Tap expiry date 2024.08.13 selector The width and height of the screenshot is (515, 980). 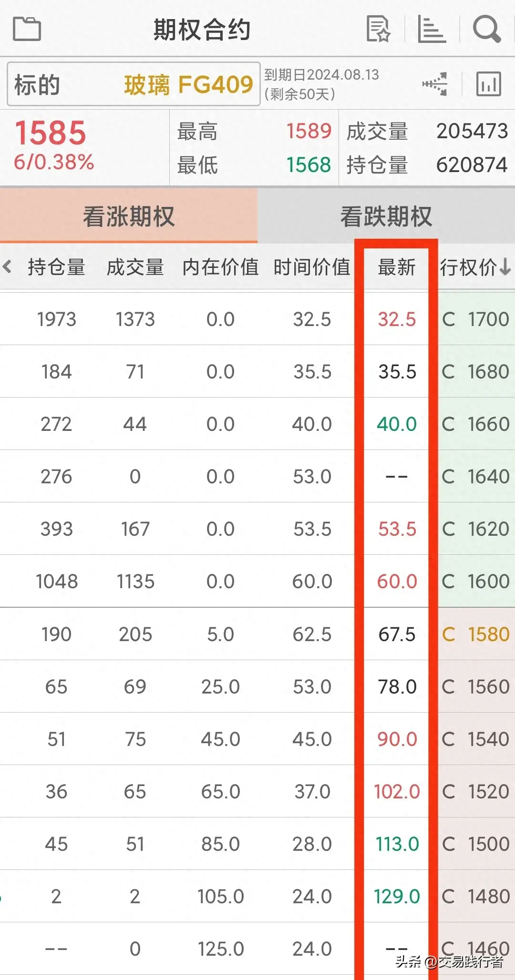(322, 84)
